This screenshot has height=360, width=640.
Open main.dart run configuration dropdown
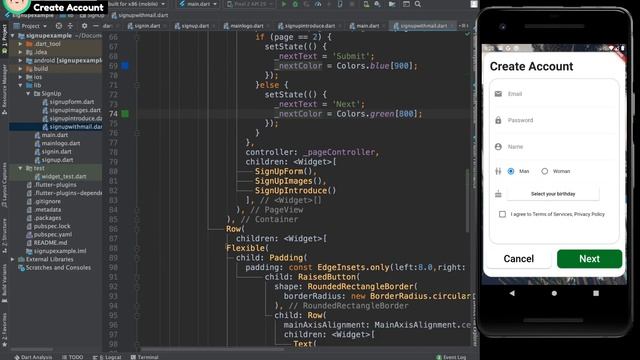click(x=198, y=4)
